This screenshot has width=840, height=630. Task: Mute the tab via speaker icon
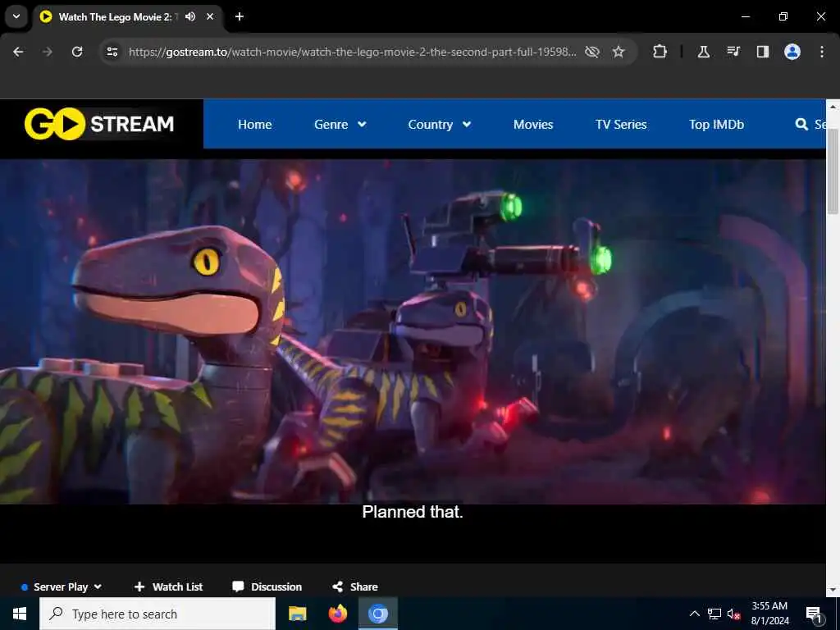(190, 16)
